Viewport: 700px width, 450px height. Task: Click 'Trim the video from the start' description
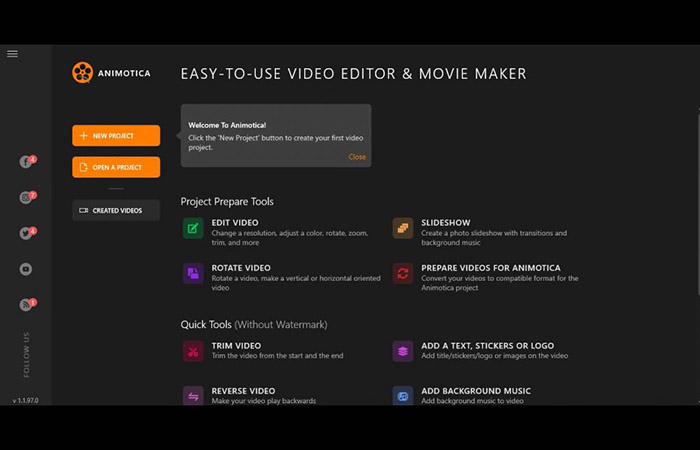coord(277,356)
